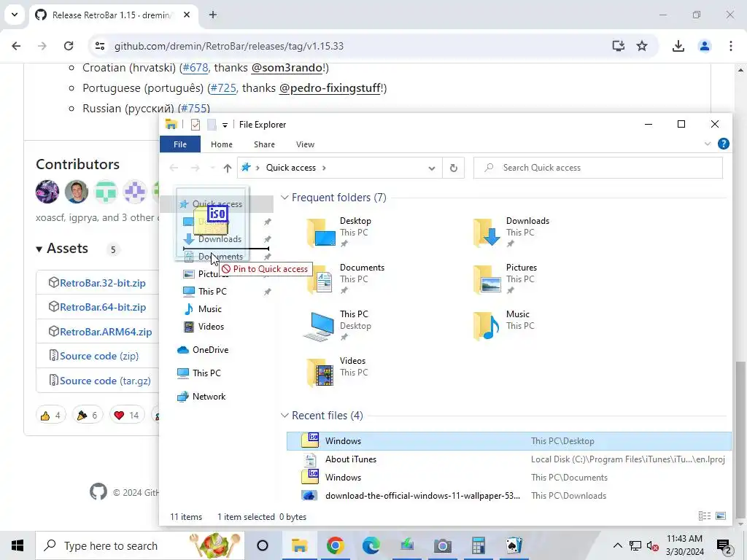
Task: Open Chrome profile avatar icon
Action: [705, 46]
